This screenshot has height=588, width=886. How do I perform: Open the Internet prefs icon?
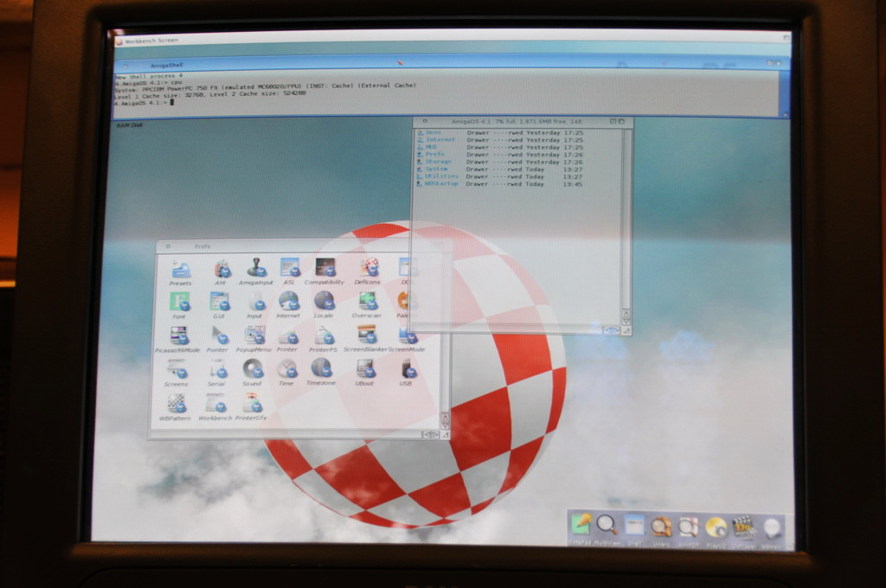point(288,305)
